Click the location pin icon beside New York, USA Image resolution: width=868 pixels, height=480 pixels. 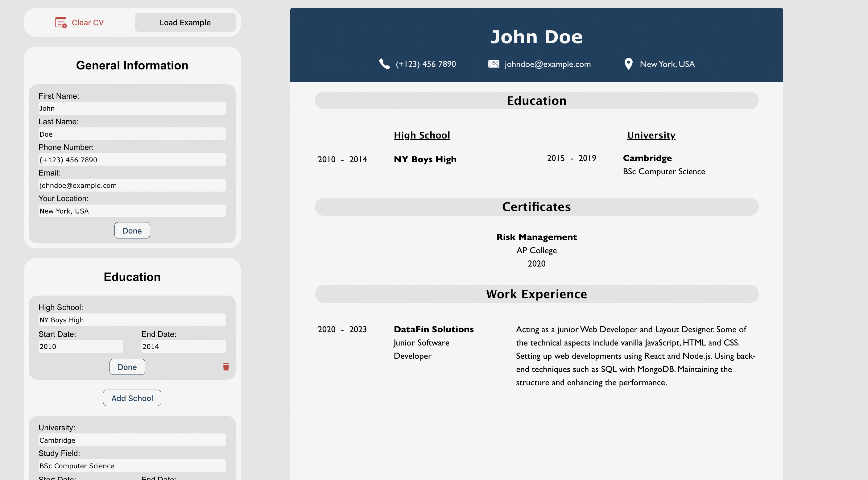(x=628, y=64)
